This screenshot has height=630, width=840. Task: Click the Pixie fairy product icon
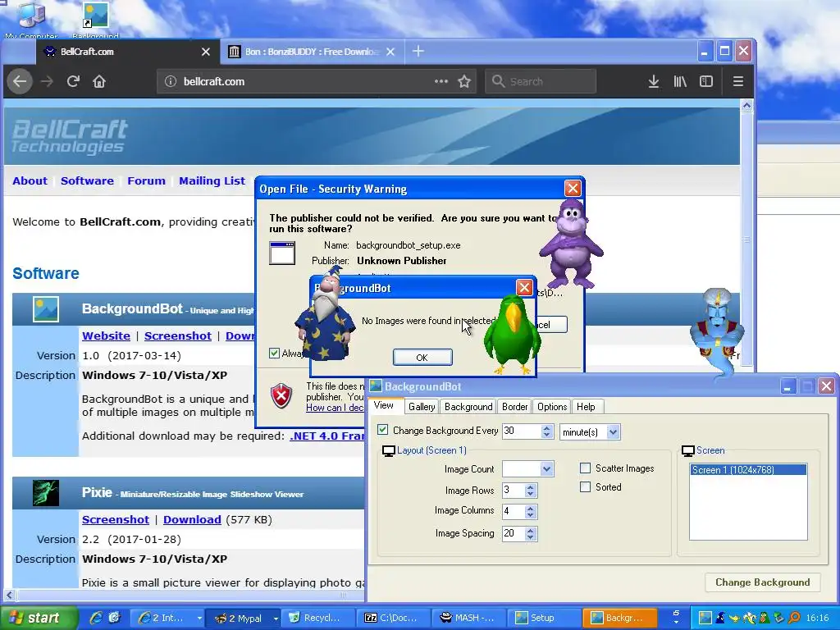pos(46,493)
